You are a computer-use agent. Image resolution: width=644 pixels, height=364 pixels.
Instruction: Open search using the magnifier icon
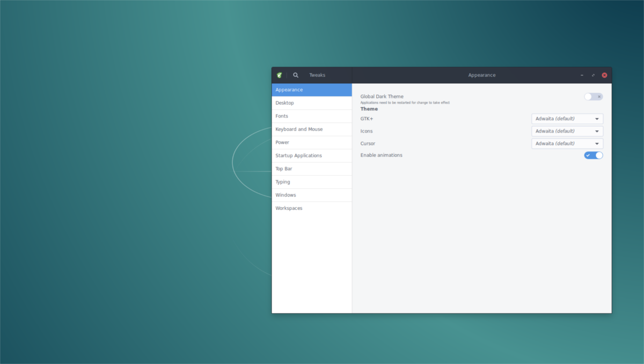click(295, 75)
